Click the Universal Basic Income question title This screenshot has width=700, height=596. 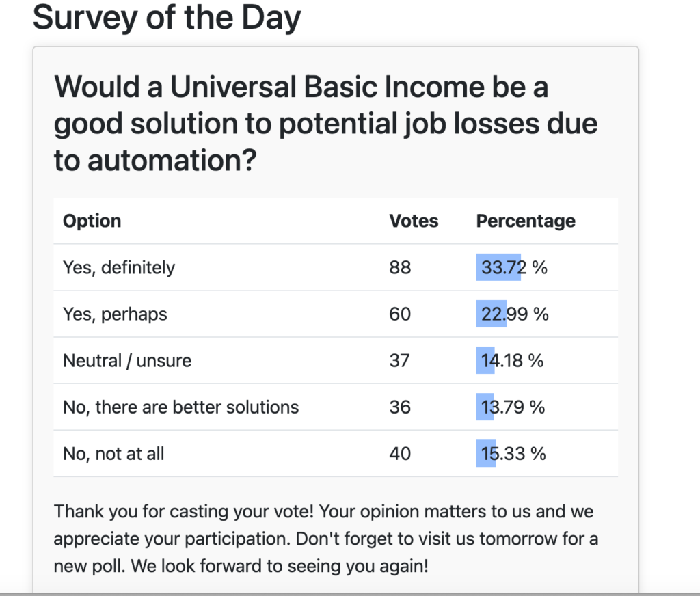click(x=325, y=124)
